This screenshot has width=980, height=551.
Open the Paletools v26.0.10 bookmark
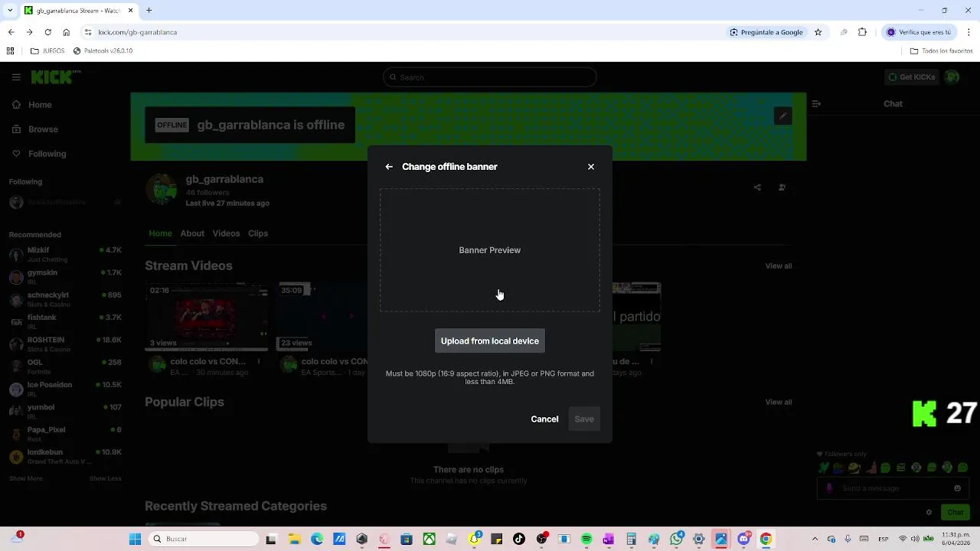coord(103,51)
